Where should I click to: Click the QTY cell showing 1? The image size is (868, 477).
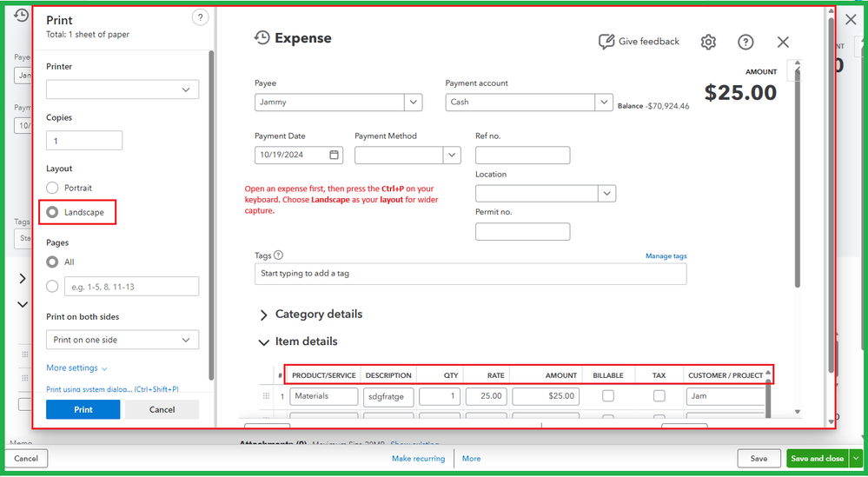[439, 397]
